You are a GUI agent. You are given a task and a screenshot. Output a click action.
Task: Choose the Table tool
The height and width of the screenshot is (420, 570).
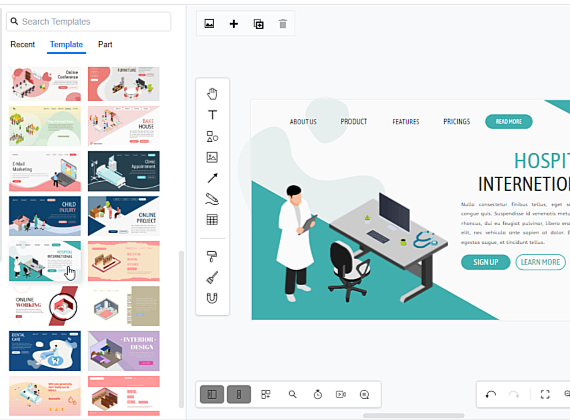click(212, 220)
